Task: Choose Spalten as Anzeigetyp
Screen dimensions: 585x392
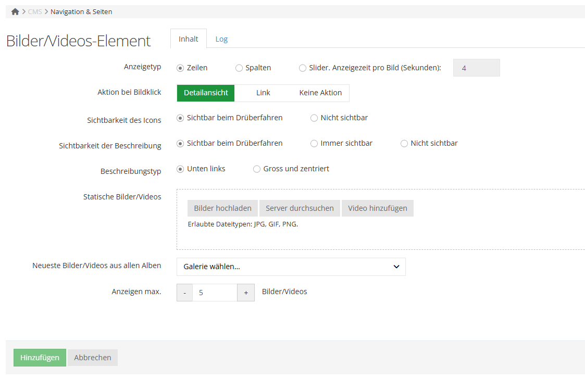Action: (239, 68)
